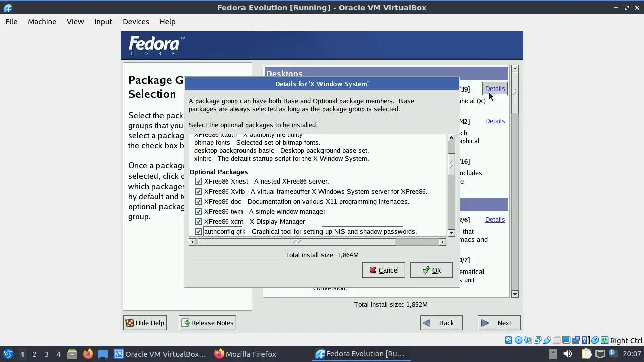Open the Release Notes
This screenshot has height=362, width=644.
click(207, 323)
